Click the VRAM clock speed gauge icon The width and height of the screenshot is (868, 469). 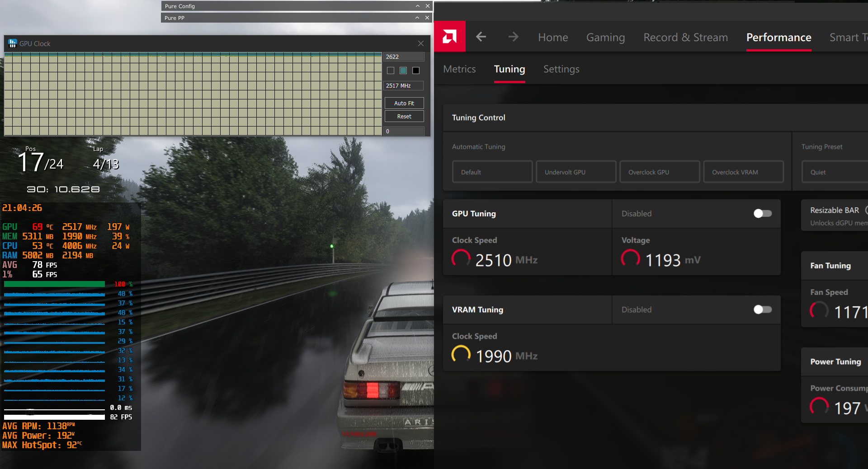(461, 355)
